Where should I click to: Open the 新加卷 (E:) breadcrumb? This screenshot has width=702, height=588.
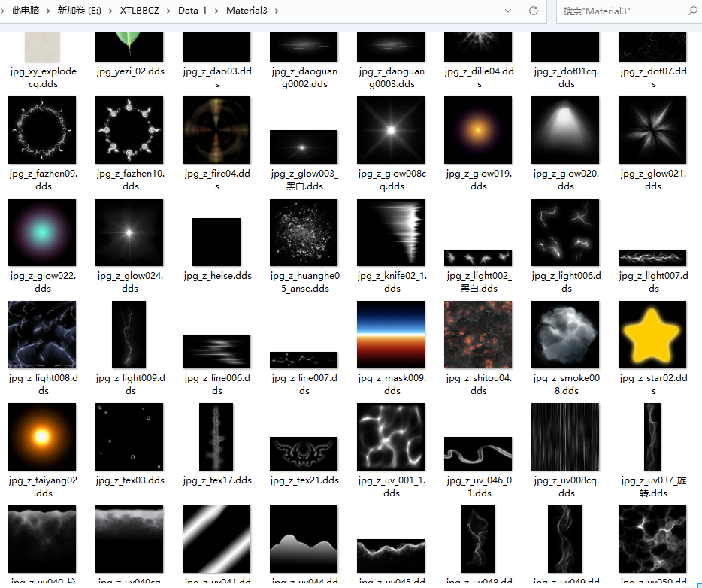(x=79, y=11)
